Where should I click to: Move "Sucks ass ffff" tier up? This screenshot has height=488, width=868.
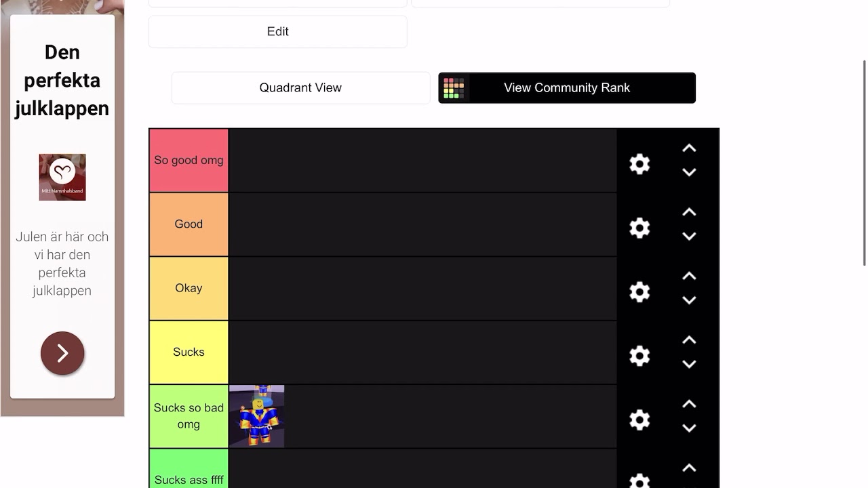tap(689, 468)
